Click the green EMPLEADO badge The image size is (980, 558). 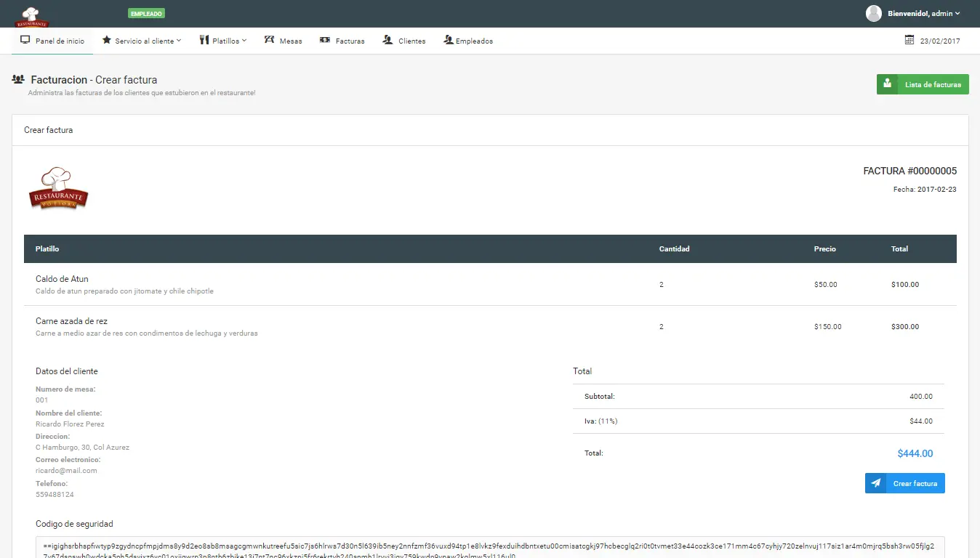tap(147, 13)
